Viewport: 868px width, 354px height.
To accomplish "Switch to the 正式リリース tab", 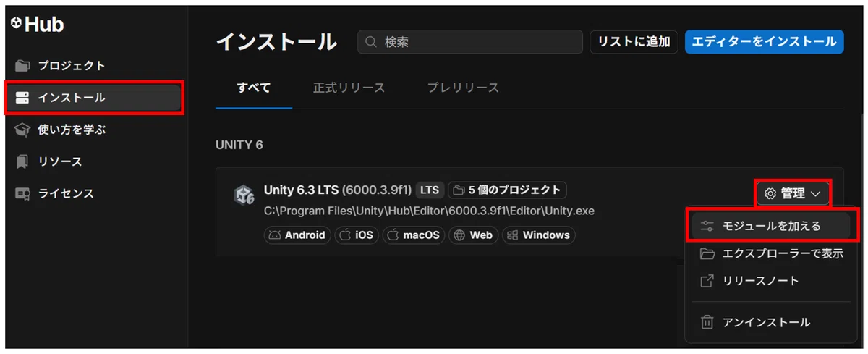I will 349,88.
